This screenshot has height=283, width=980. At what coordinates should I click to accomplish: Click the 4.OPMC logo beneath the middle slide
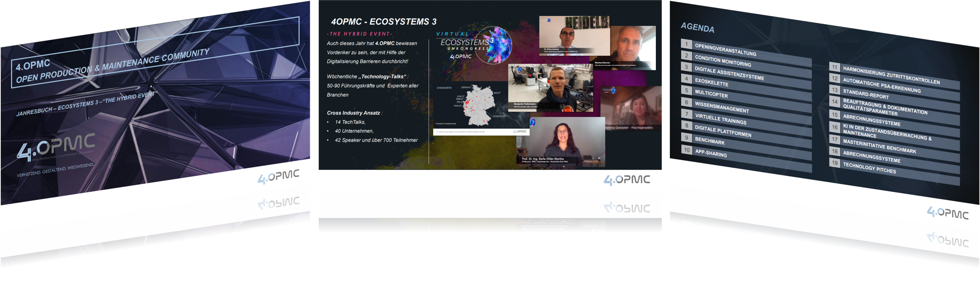point(626,180)
